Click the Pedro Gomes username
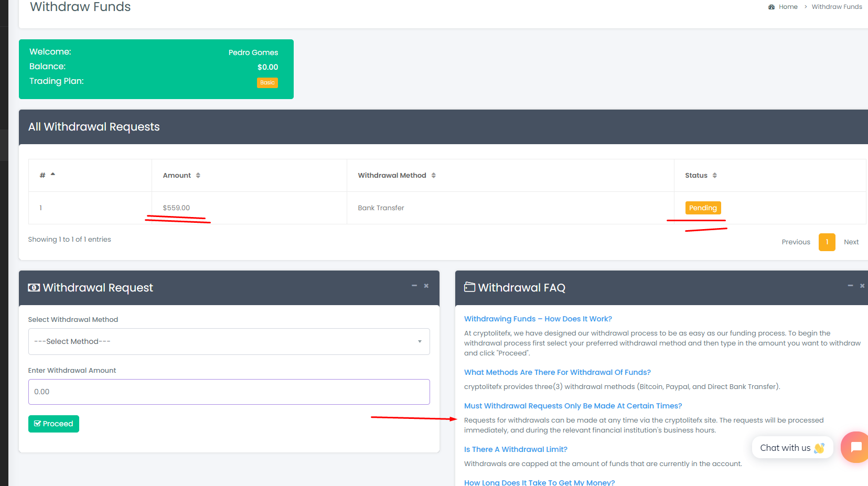This screenshot has width=868, height=486. coord(253,52)
